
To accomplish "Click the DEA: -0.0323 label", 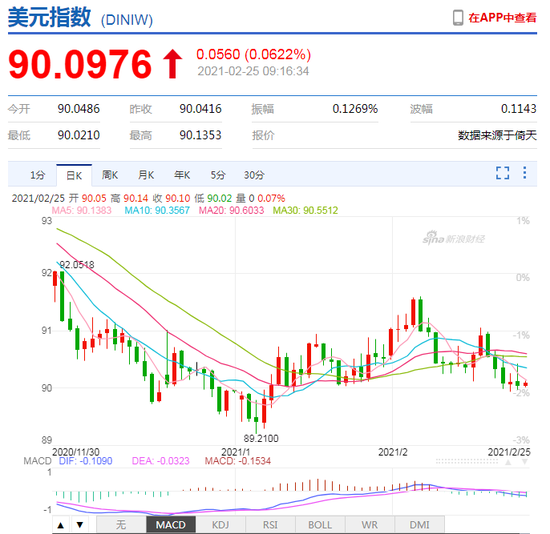I will coord(161,461).
